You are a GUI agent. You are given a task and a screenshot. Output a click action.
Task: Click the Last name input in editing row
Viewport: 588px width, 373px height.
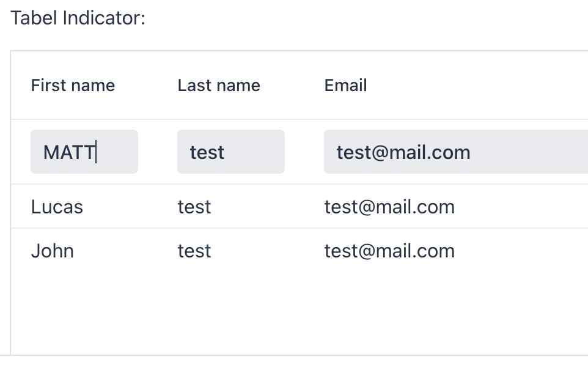[230, 152]
